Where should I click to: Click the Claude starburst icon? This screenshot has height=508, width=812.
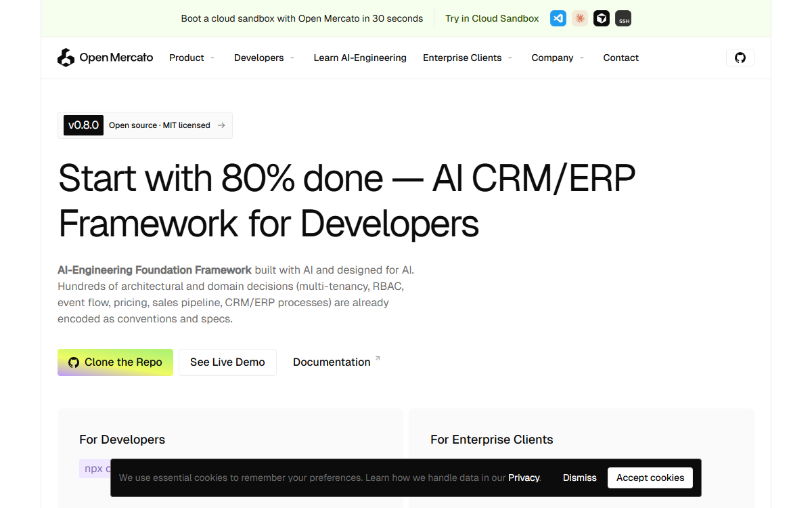(x=580, y=18)
